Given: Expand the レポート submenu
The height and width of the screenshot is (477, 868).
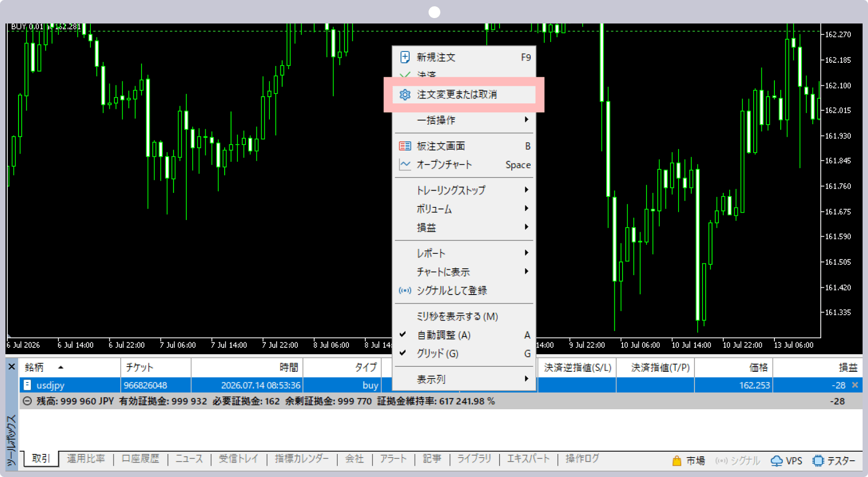Looking at the screenshot, I should click(465, 253).
